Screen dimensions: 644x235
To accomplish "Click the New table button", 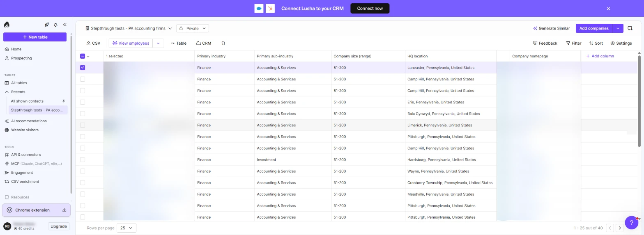I will [x=35, y=37].
